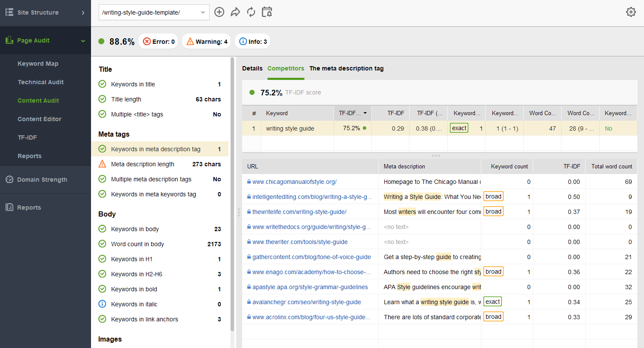The image size is (644, 348).
Task: Open The meta description tag tab
Action: click(346, 68)
